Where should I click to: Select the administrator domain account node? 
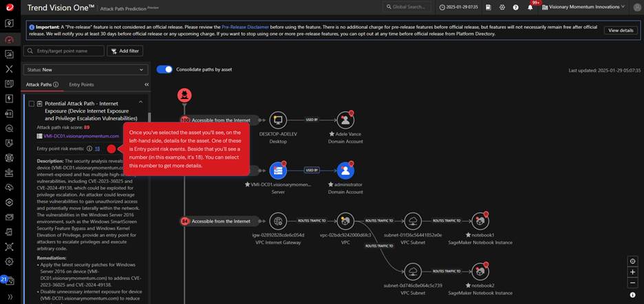tap(345, 171)
